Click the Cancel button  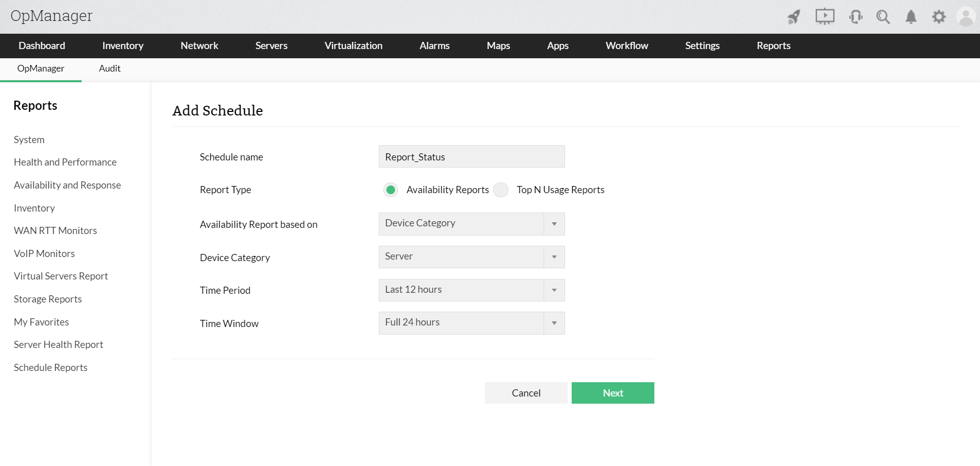click(x=526, y=392)
